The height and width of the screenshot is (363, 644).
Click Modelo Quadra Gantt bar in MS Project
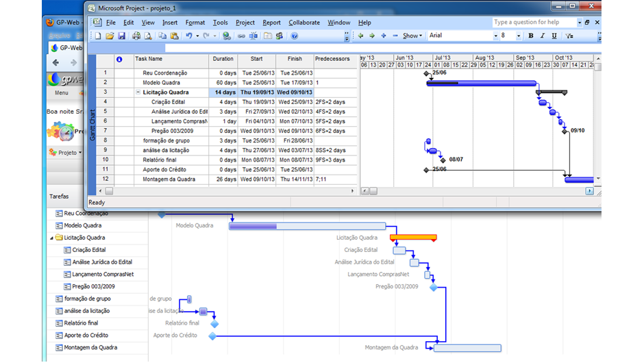click(482, 84)
